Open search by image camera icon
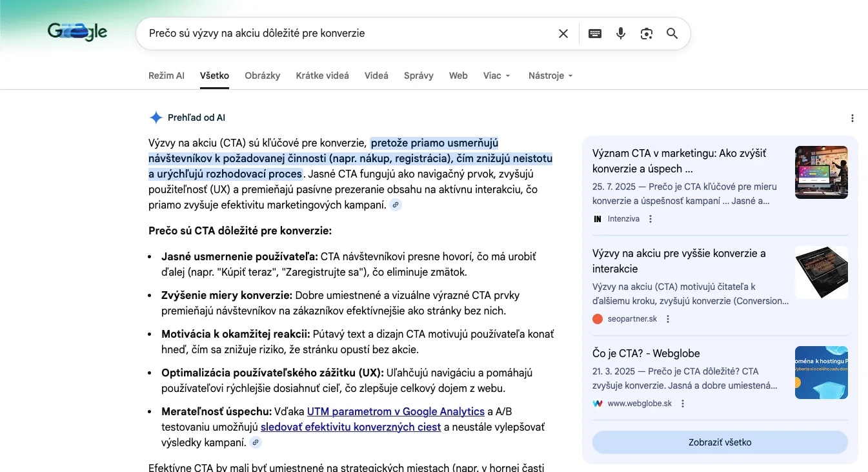 (x=647, y=34)
